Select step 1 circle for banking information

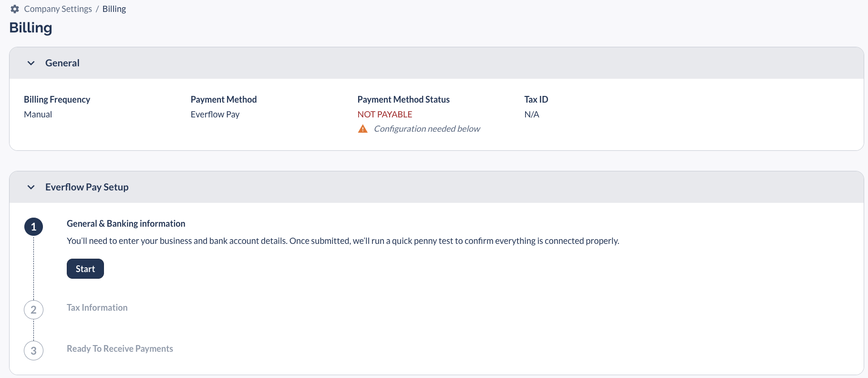[x=33, y=227]
